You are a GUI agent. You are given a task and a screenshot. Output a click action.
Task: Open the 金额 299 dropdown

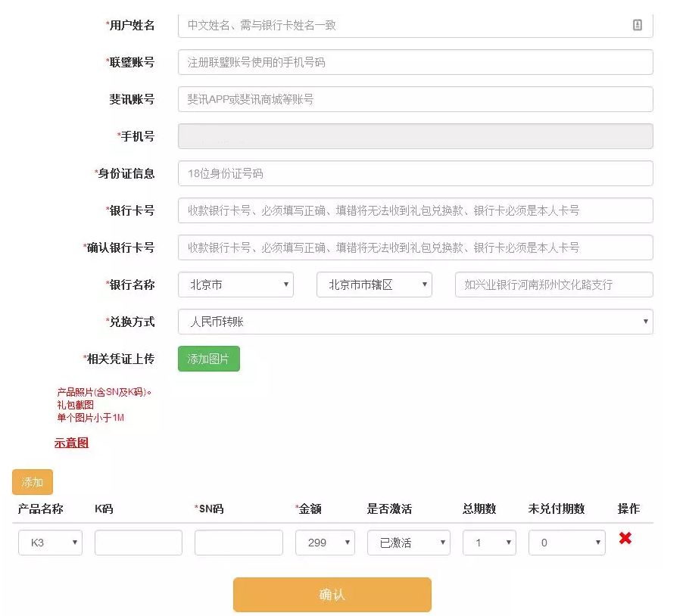tap(325, 543)
